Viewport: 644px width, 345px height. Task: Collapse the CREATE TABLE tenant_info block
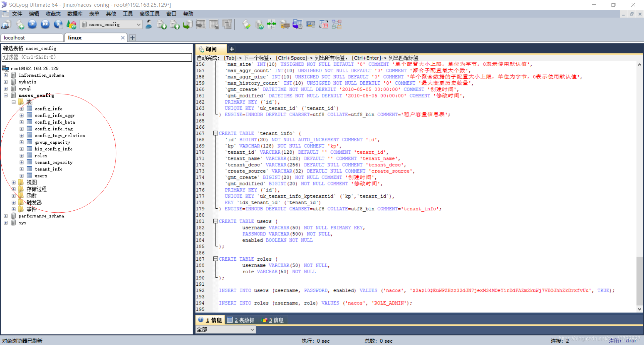[x=216, y=133]
